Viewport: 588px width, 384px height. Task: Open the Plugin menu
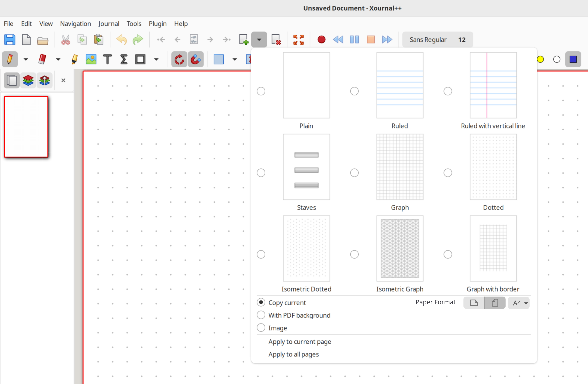point(157,24)
